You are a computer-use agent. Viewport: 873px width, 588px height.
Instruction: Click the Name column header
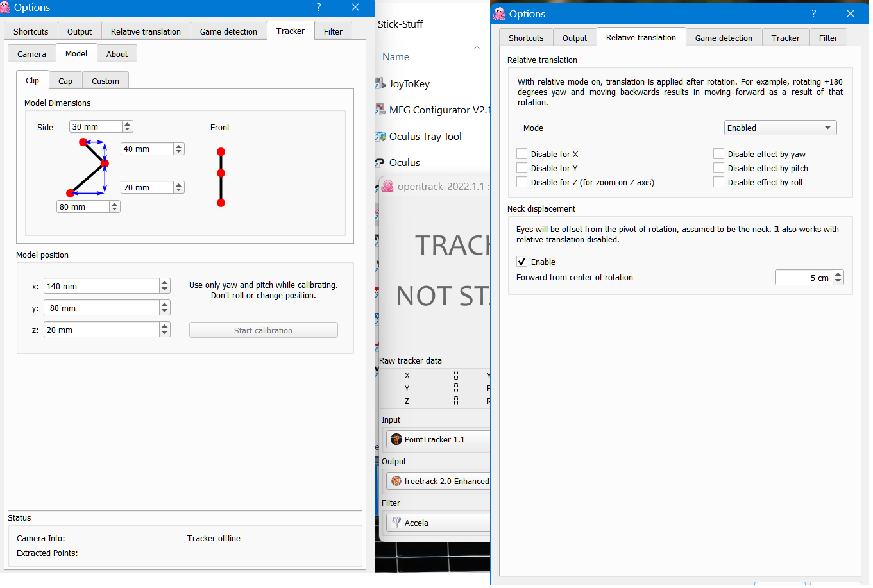coord(396,56)
